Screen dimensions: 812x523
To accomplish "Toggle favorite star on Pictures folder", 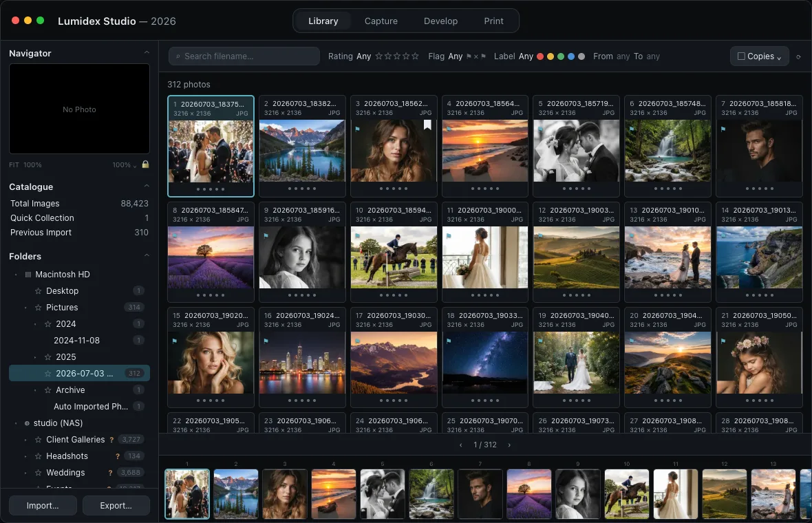I will click(38, 308).
